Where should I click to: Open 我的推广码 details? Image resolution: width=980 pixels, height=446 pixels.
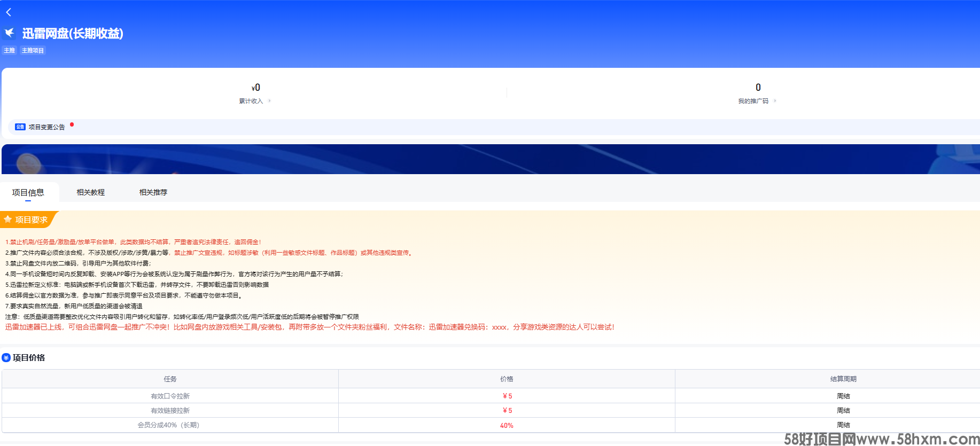point(753,101)
